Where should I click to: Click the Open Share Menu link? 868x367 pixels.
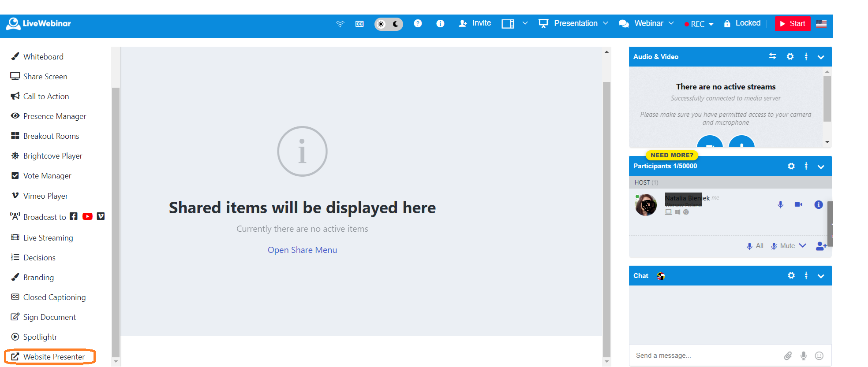pyautogui.click(x=302, y=250)
